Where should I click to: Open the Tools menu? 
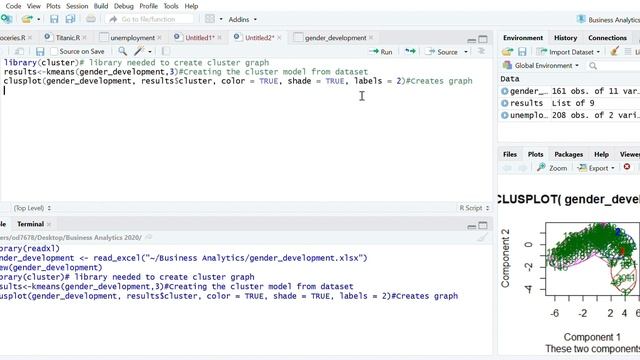(171, 6)
